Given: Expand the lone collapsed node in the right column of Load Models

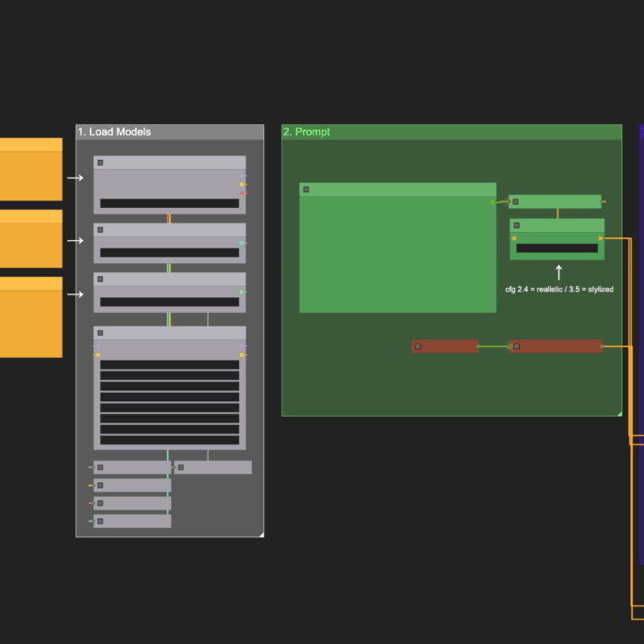Looking at the screenshot, I should tap(180, 467).
